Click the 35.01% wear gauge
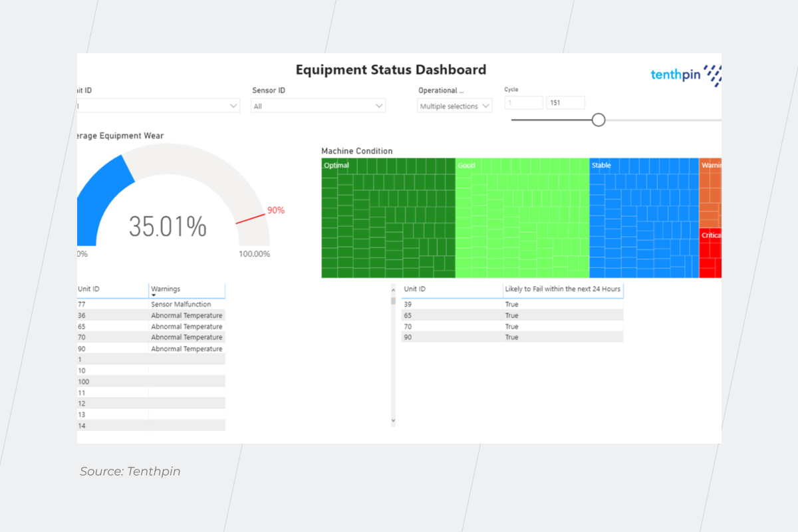The height and width of the screenshot is (532, 798). click(168, 227)
